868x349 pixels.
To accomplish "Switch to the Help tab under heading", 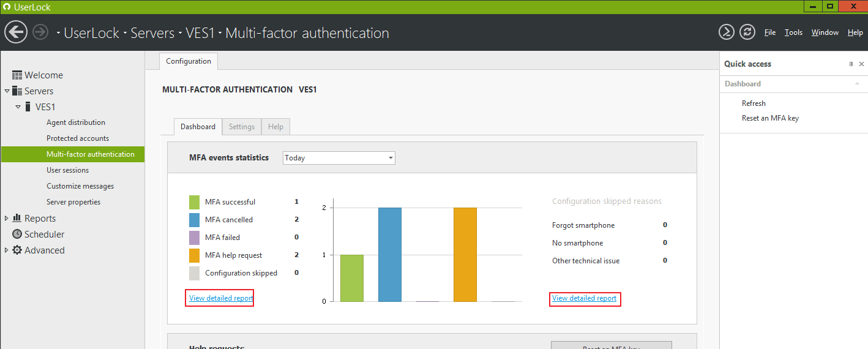I will coord(275,127).
